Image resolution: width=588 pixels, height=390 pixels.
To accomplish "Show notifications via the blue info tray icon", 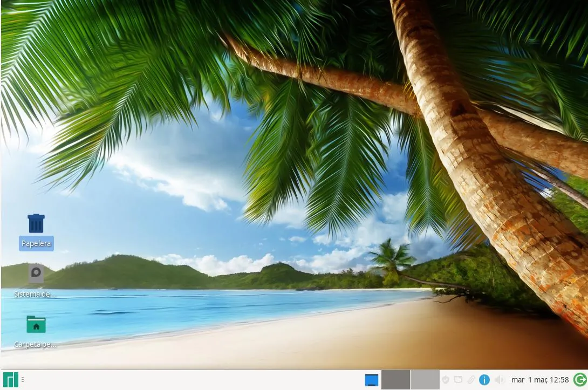I will [x=484, y=379].
